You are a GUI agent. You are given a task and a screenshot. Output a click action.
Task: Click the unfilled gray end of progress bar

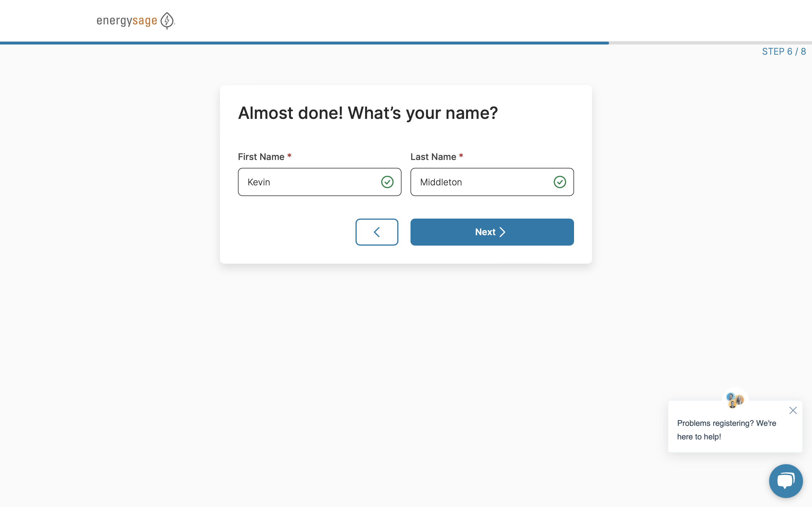click(708, 43)
